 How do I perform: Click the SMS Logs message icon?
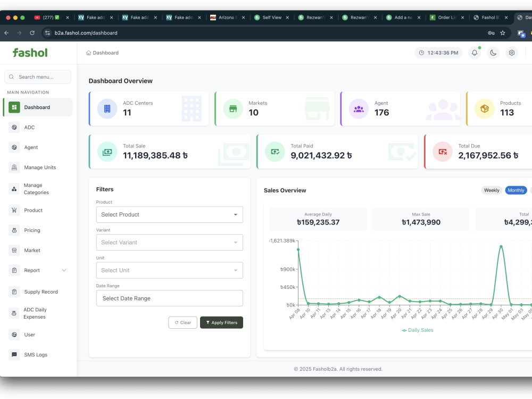point(14,354)
